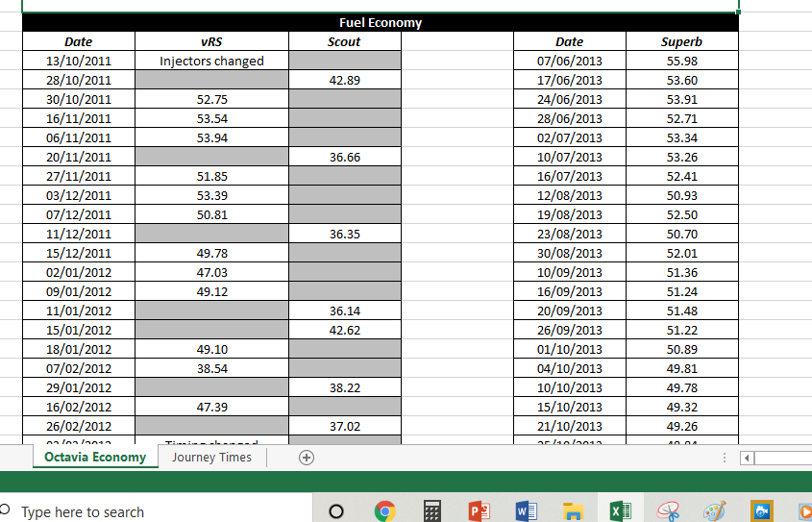Click the cell containing 47.39
The height and width of the screenshot is (522, 812).
click(211, 407)
